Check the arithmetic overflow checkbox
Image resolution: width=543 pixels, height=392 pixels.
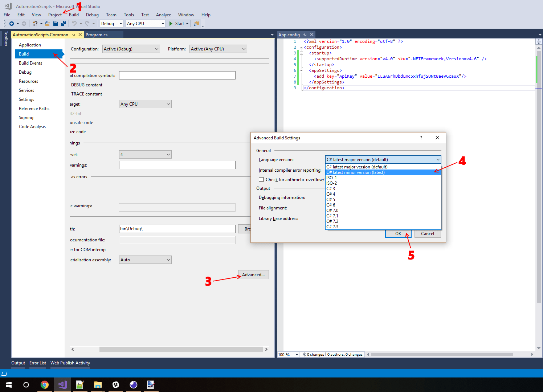(261, 179)
